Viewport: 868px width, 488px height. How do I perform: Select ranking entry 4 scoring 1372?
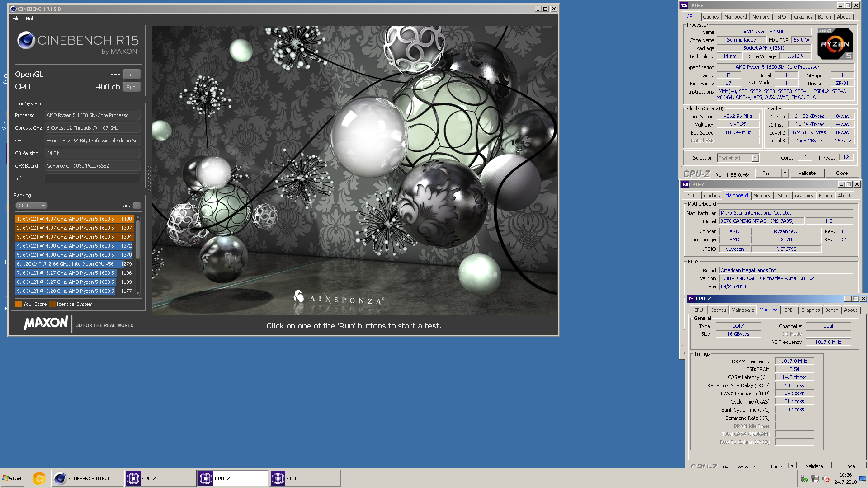click(x=74, y=246)
